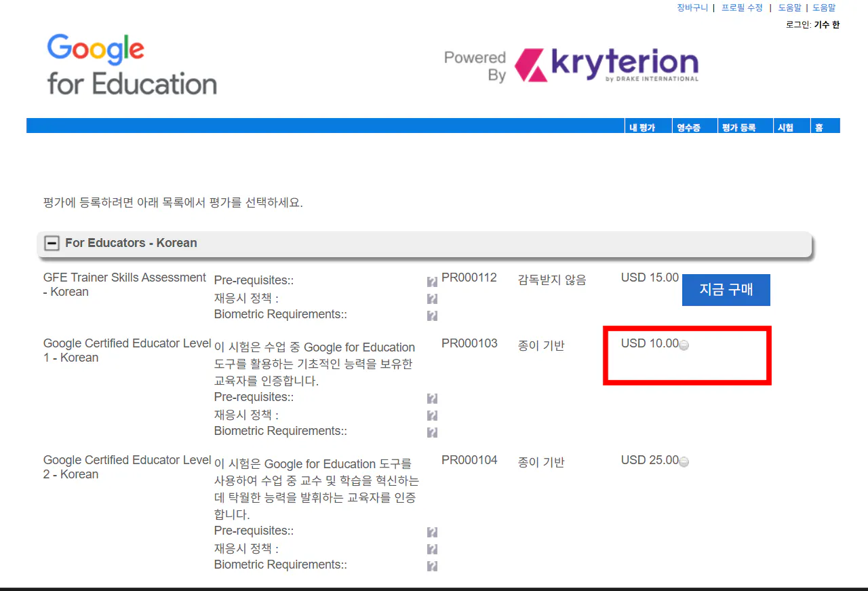Click Biometric Requirements question mark for Educator Level 1
868x591 pixels.
tap(432, 432)
